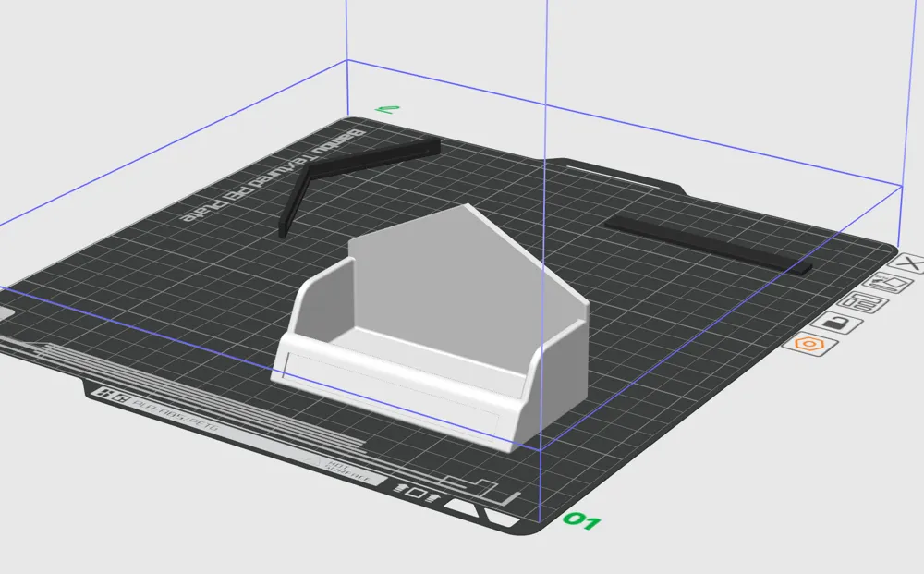924x574 pixels.
Task: Auto-orient objects using the plate orient icon
Action: point(888,283)
